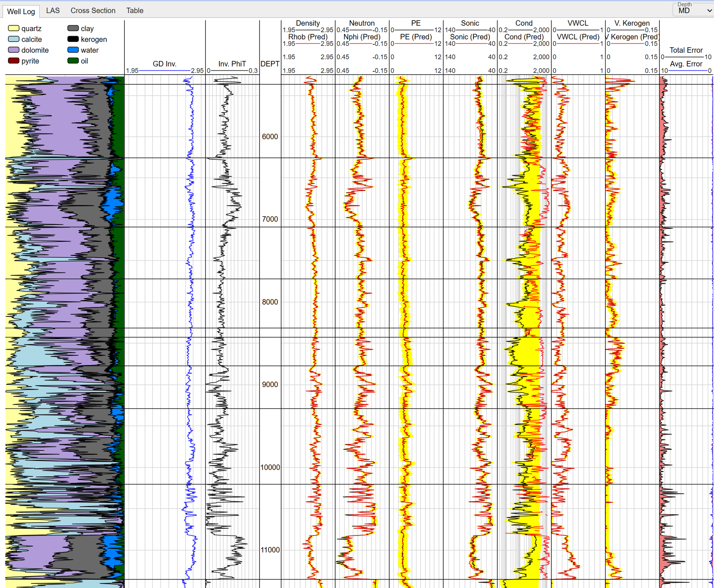This screenshot has height=588, width=714.
Task: Select the Density curve header
Action: (x=308, y=23)
